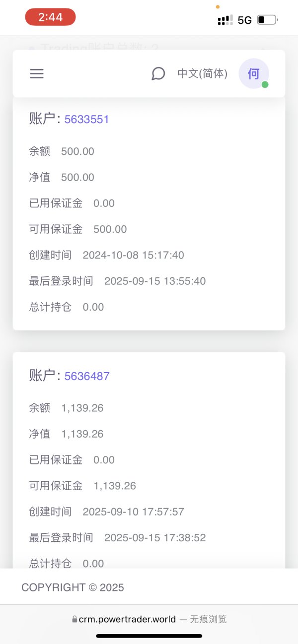This screenshot has width=298, height=644.
Task: Click creation time 2025-09-10 17:57:57
Action: pyautogui.click(x=133, y=512)
